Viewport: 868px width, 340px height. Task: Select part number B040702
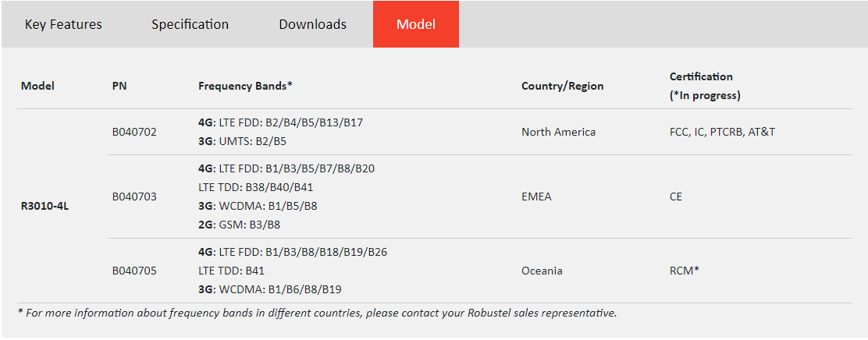(134, 132)
